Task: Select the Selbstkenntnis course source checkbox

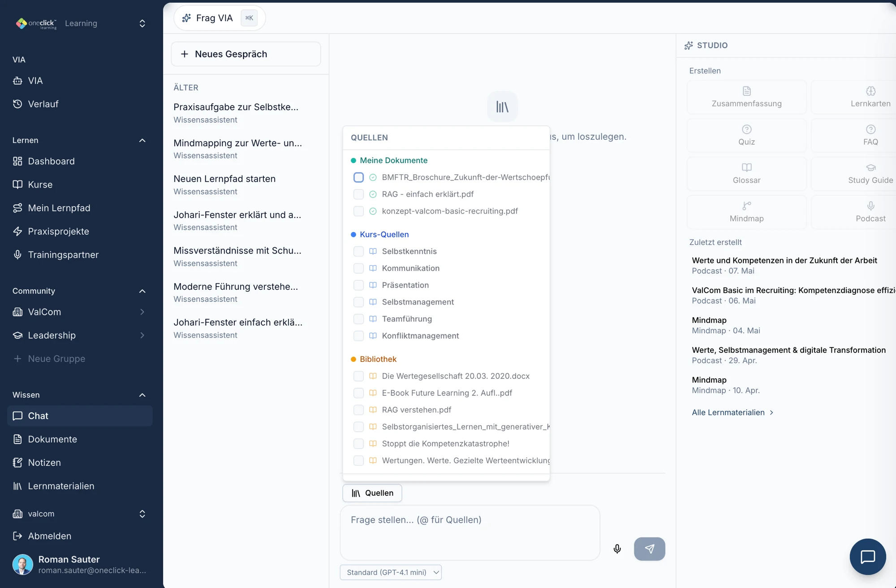Action: (358, 251)
